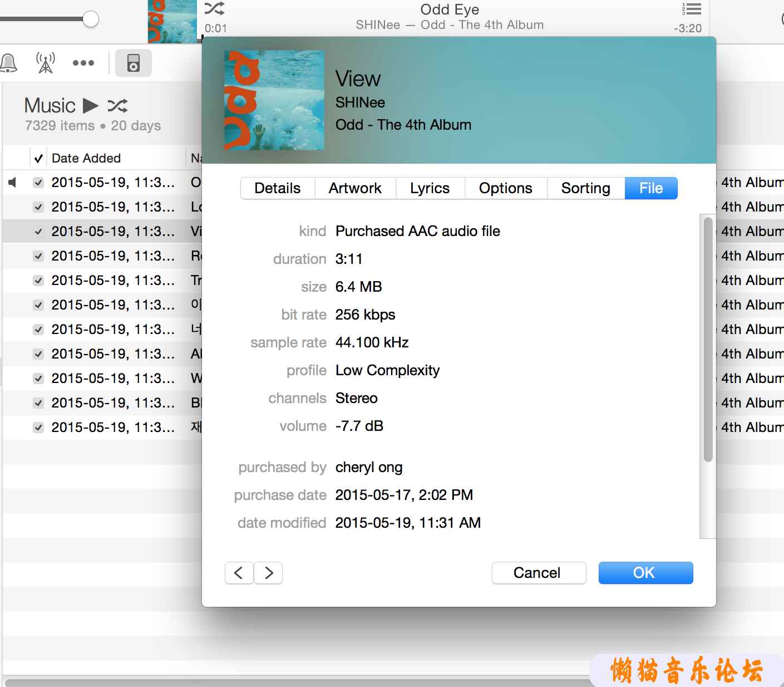Click the checkmark column header
This screenshot has height=687, width=784.
[38, 158]
